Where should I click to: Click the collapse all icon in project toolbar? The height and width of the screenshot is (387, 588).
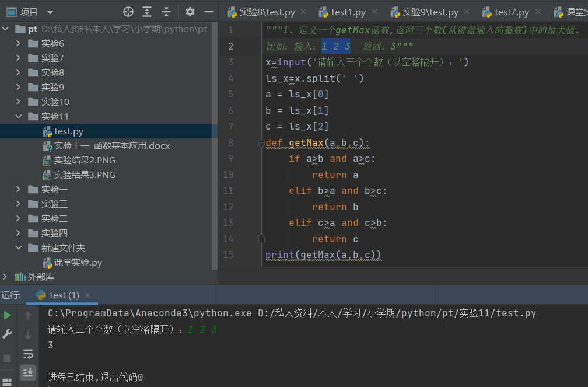click(x=166, y=12)
